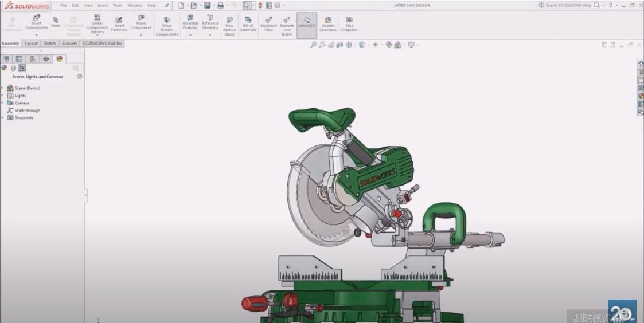This screenshot has width=644, height=323.
Task: Expand Scene (Demo) node
Action: click(3, 88)
